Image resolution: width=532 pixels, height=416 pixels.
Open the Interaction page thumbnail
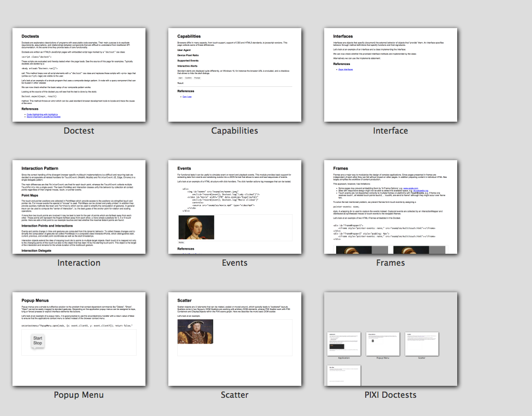[79, 207]
